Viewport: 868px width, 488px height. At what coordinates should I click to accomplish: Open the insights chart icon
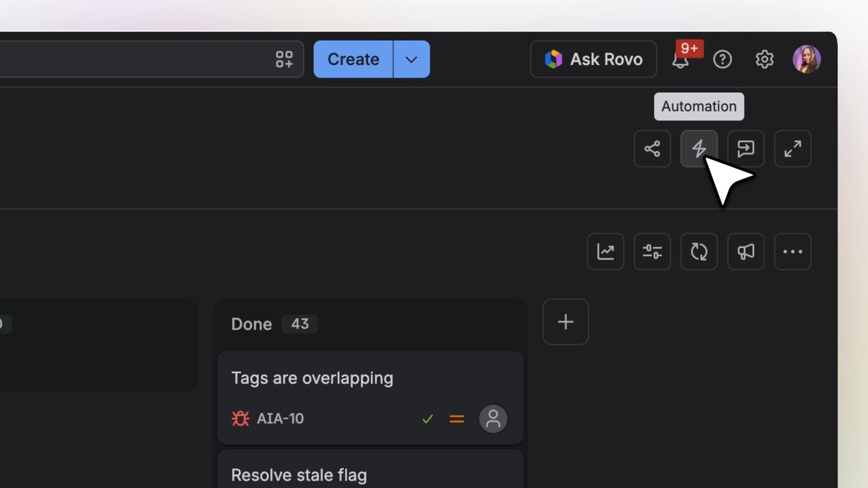605,252
